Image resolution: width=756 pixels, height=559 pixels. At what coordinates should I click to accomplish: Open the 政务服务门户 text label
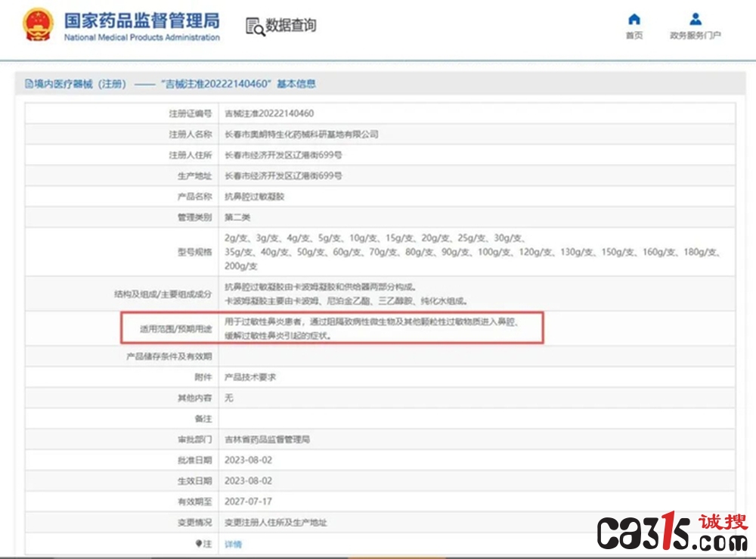click(x=696, y=36)
